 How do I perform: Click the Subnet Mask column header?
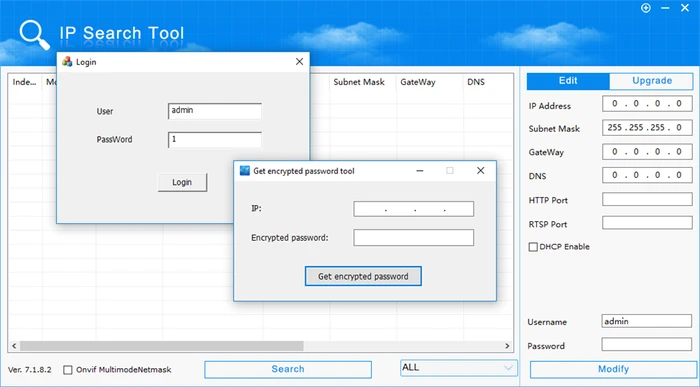(x=362, y=82)
